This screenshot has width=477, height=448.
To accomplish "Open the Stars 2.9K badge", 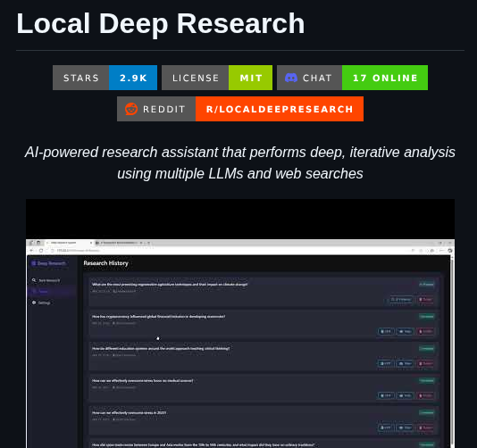I will 105,78.
